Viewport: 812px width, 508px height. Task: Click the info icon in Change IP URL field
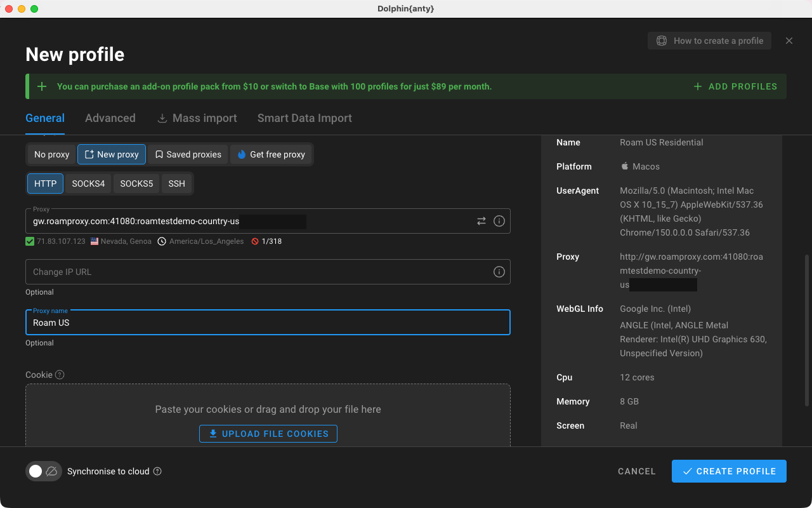(x=499, y=272)
